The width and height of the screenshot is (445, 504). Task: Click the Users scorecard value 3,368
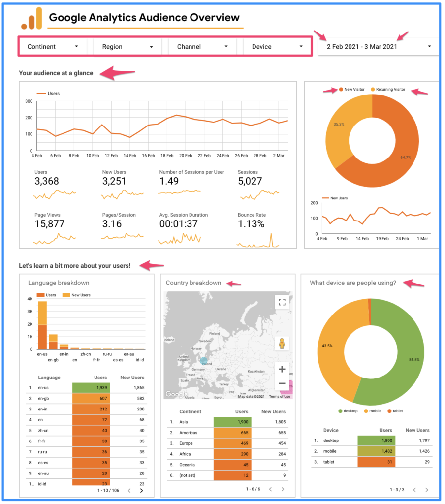(47, 181)
